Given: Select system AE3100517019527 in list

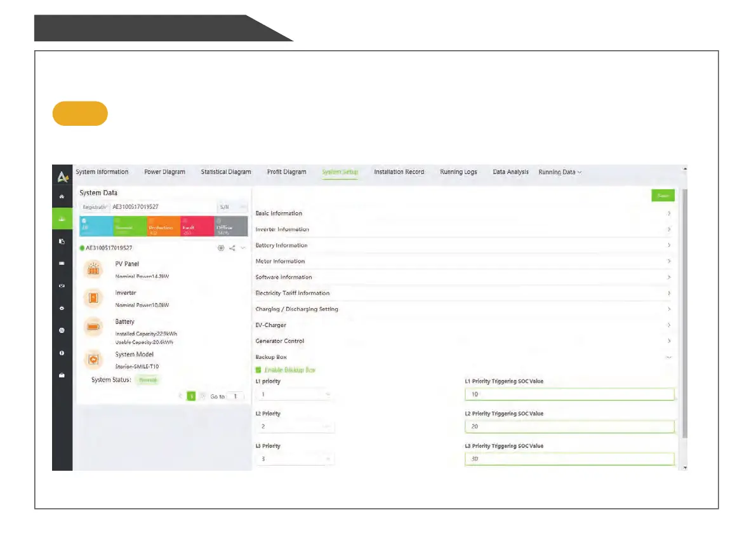Looking at the screenshot, I should point(109,248).
